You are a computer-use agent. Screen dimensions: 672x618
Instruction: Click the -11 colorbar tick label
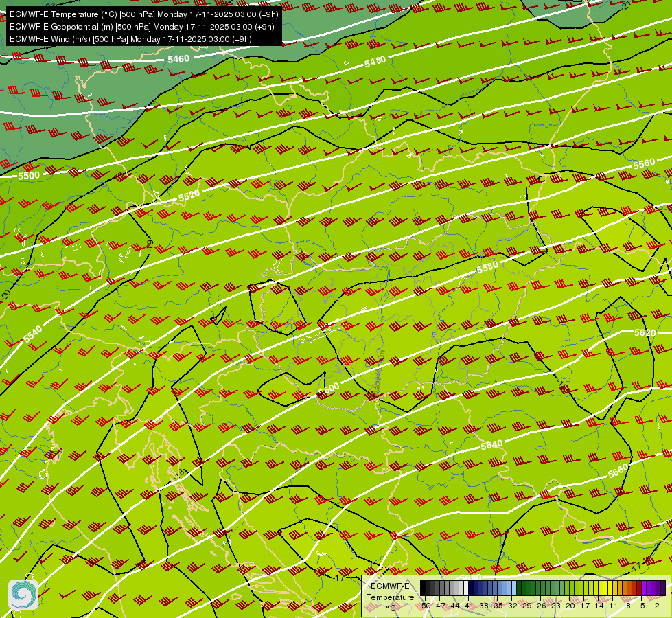pyautogui.click(x=612, y=606)
